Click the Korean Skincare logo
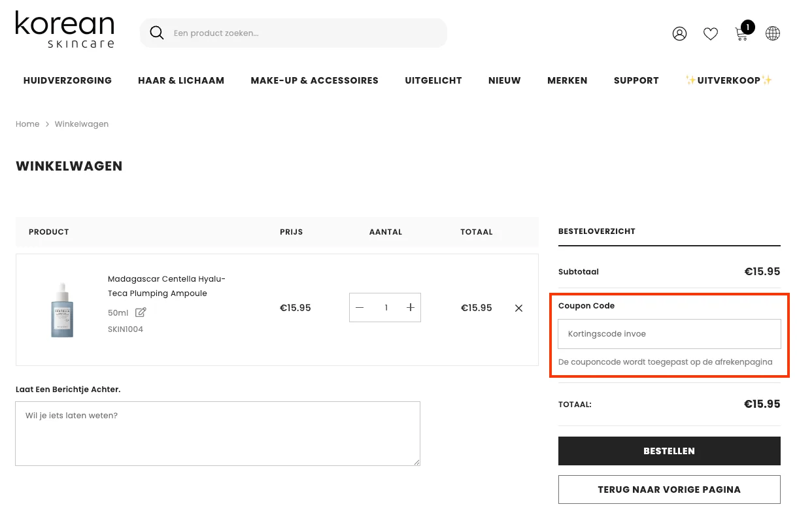The image size is (797, 532). click(x=65, y=29)
